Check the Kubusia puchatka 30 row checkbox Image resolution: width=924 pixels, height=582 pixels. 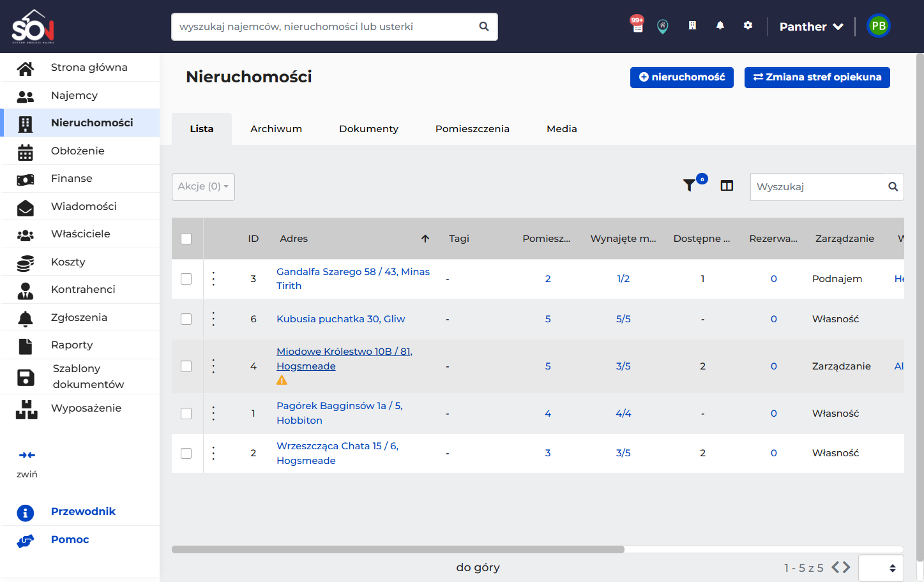click(186, 319)
